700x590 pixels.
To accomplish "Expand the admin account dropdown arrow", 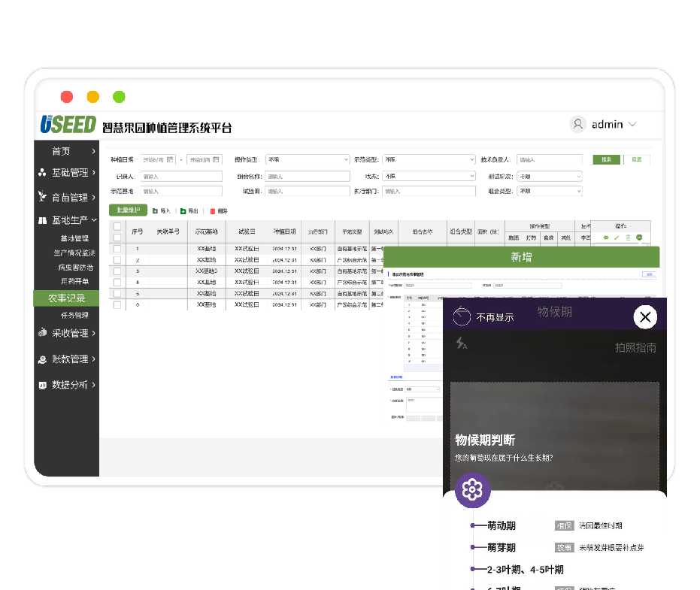I will 632,125.
